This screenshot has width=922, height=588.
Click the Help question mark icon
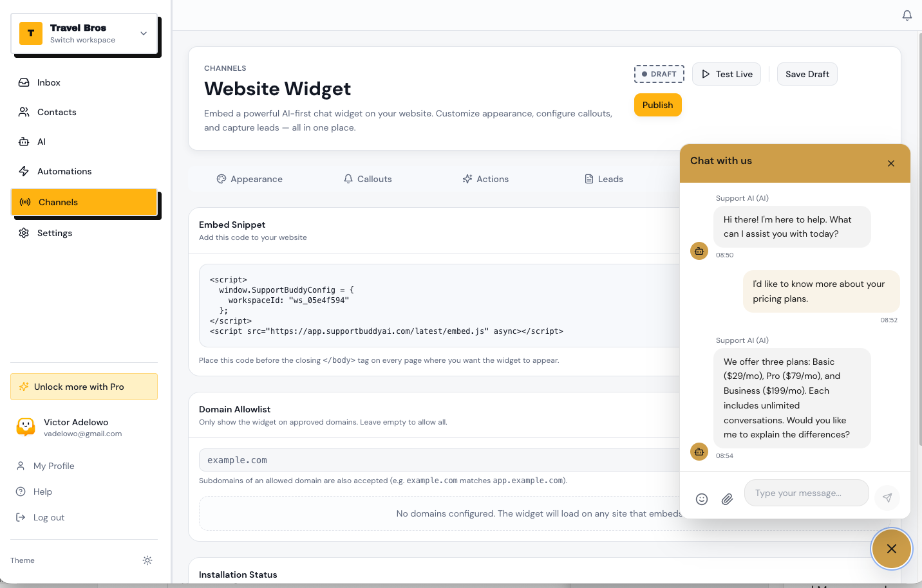21,492
